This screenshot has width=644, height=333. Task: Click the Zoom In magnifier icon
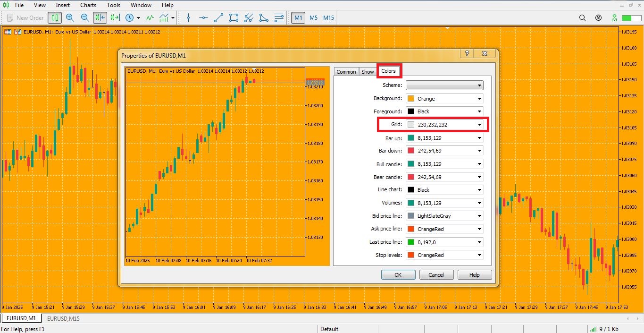tap(70, 18)
